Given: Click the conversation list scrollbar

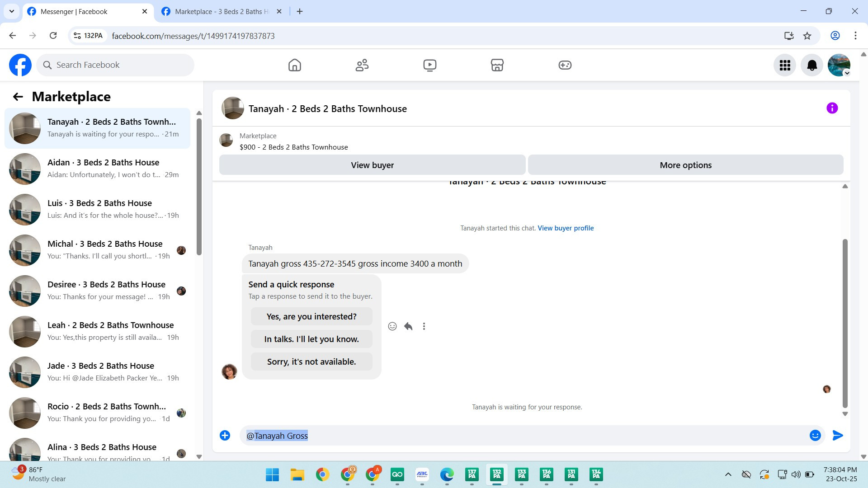Looking at the screenshot, I should (199, 186).
